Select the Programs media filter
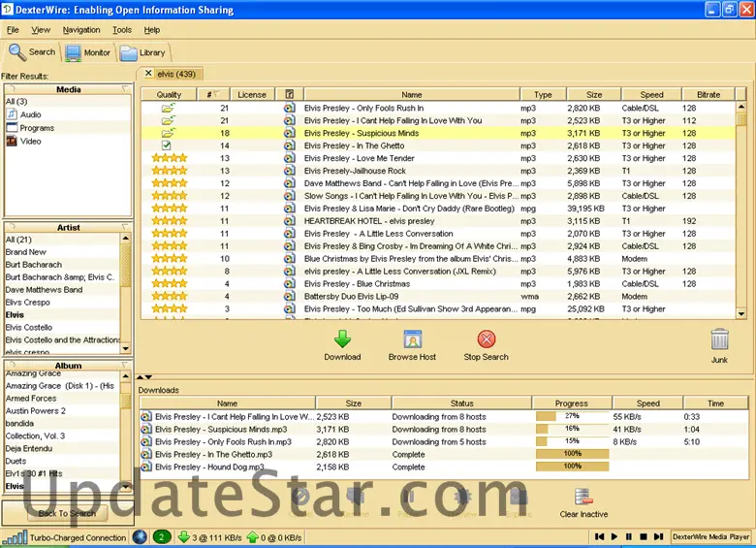This screenshot has width=756, height=548. 30,128
